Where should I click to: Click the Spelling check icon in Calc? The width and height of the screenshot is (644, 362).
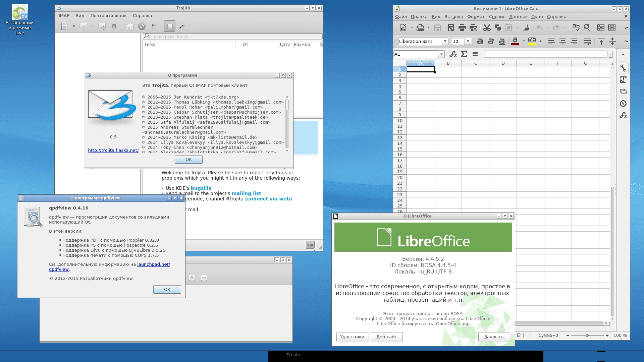point(576,27)
